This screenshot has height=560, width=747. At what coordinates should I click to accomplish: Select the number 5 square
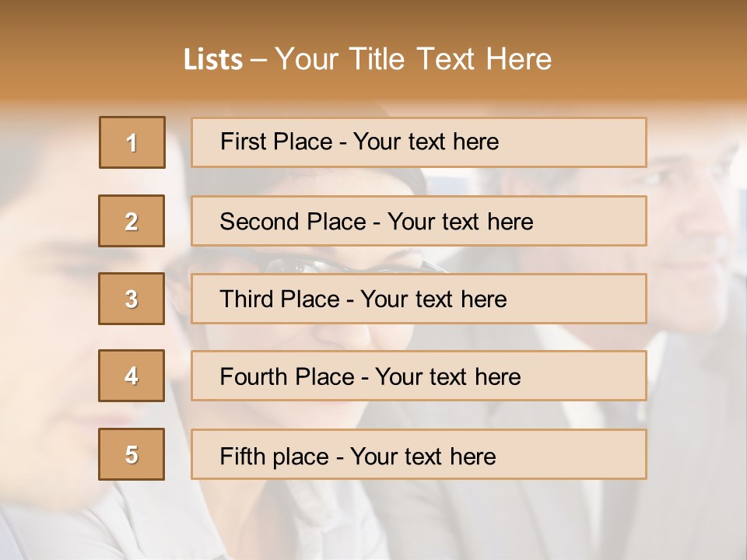(132, 454)
